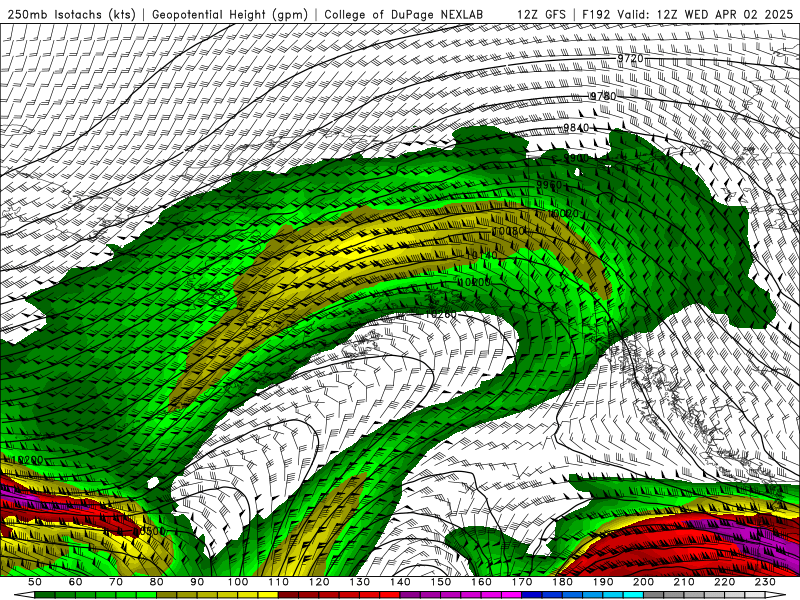800x600 pixels.
Task: Click the 110 kts color scale label
Action: (x=278, y=582)
